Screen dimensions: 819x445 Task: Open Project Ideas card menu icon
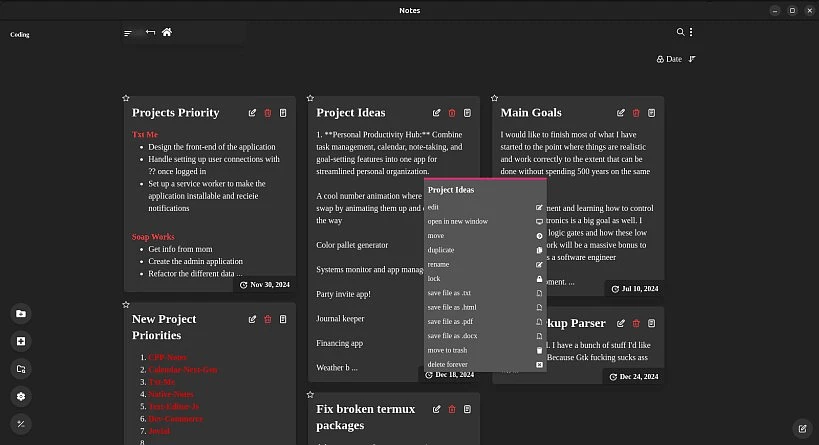point(467,113)
